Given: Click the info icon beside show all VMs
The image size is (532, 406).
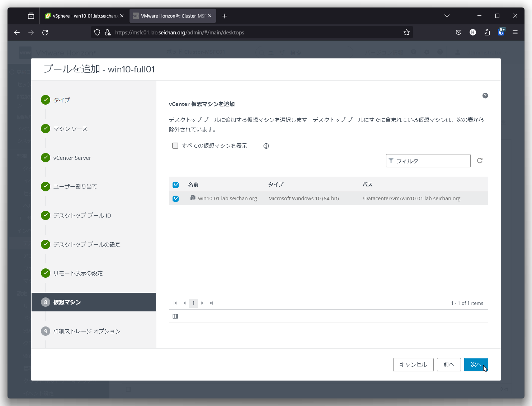Looking at the screenshot, I should click(266, 146).
